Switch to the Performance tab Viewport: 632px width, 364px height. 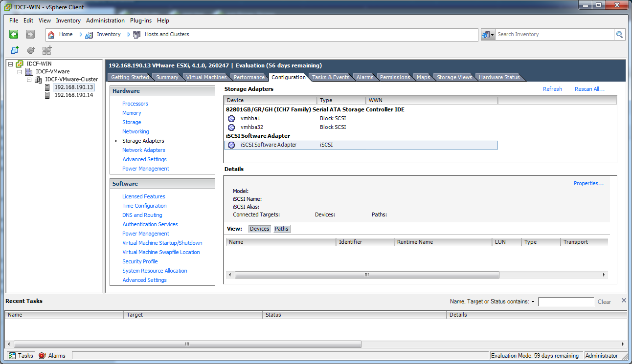point(248,77)
